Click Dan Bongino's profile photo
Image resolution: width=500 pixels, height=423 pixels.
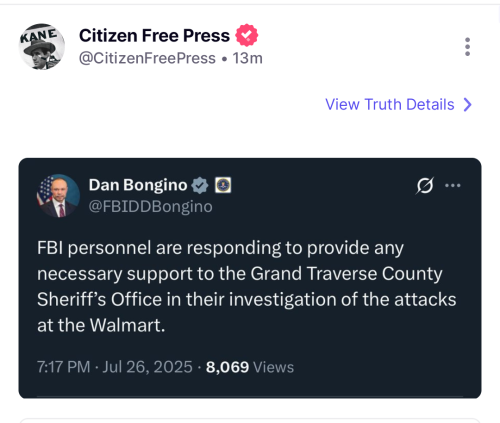pyautogui.click(x=58, y=196)
